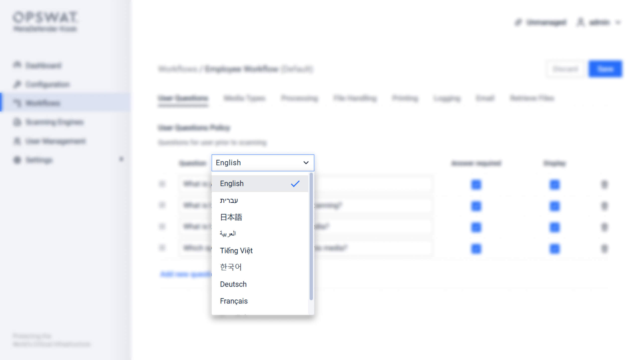The width and height of the screenshot is (644, 360).
Task: Select the Configuration sidebar icon
Action: pyautogui.click(x=17, y=84)
